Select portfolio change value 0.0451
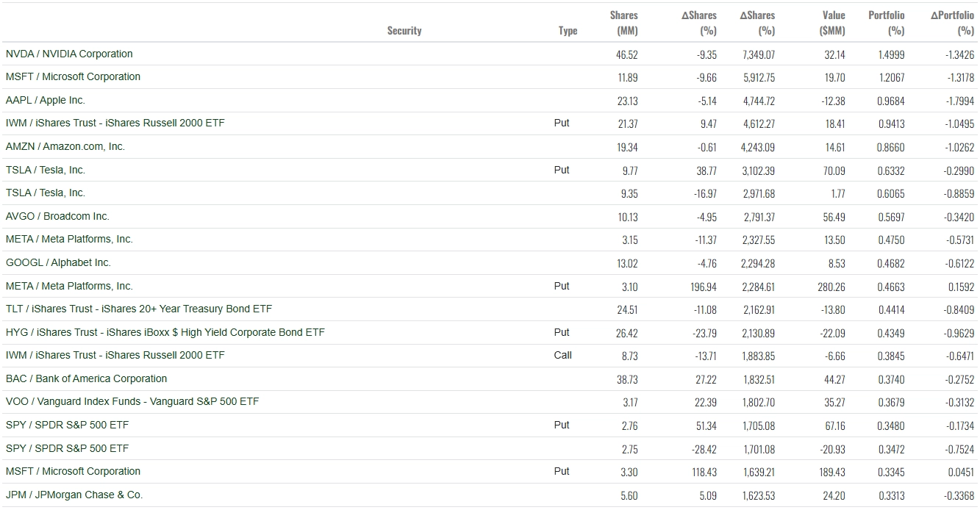The height and width of the screenshot is (510, 980). (961, 472)
